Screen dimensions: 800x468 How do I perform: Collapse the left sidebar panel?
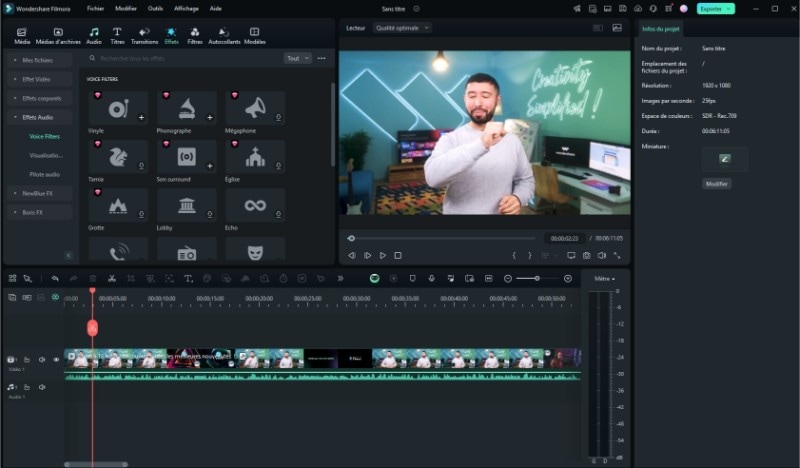tap(68, 255)
